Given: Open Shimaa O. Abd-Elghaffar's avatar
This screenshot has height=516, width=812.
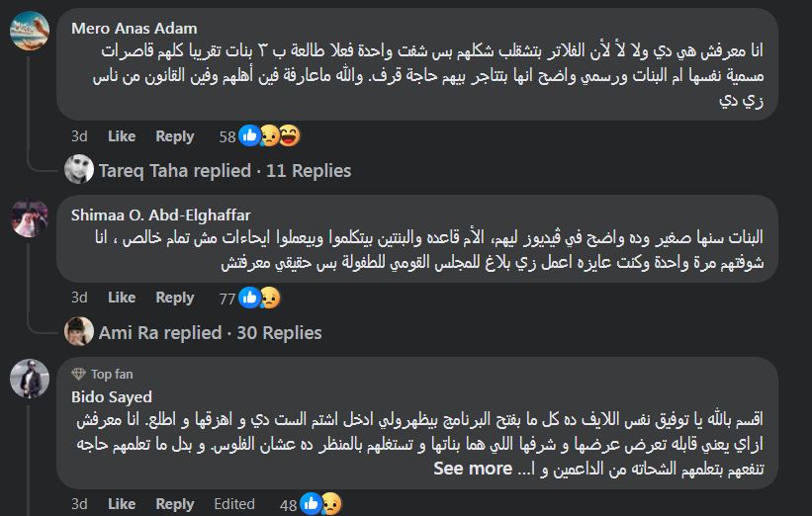Looking at the screenshot, I should tap(30, 217).
